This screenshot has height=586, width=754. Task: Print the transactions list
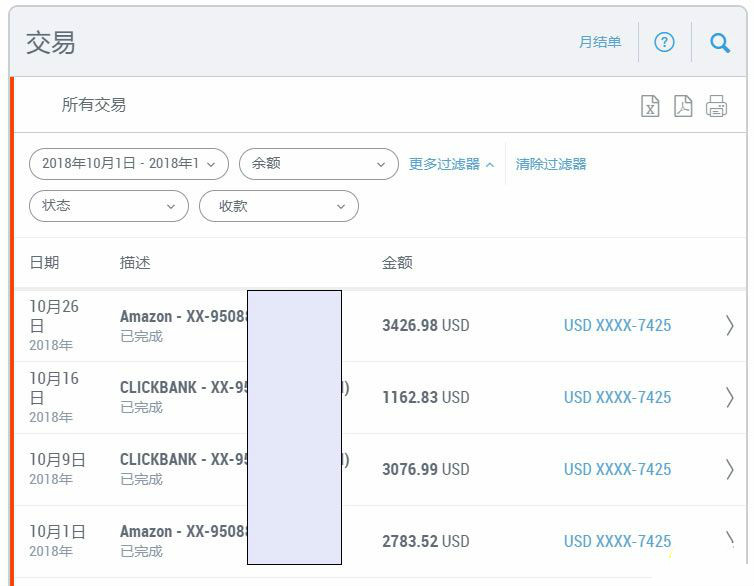coord(716,106)
